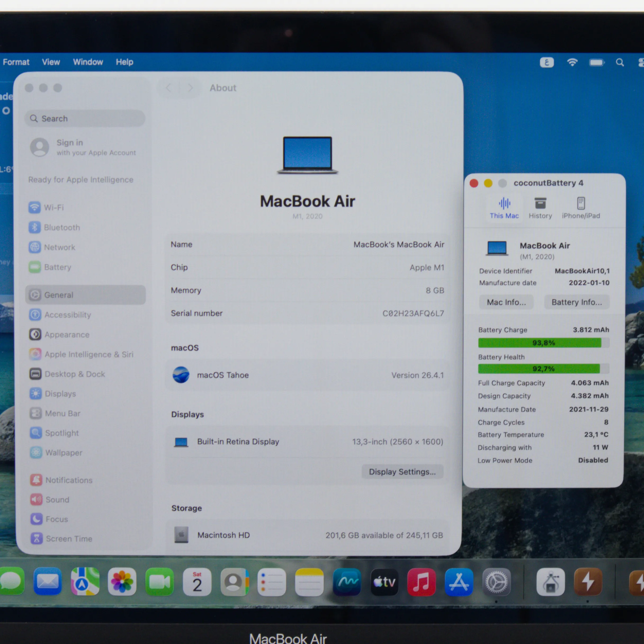Select Network in the settings sidebar
The image size is (644, 644).
pos(52,247)
